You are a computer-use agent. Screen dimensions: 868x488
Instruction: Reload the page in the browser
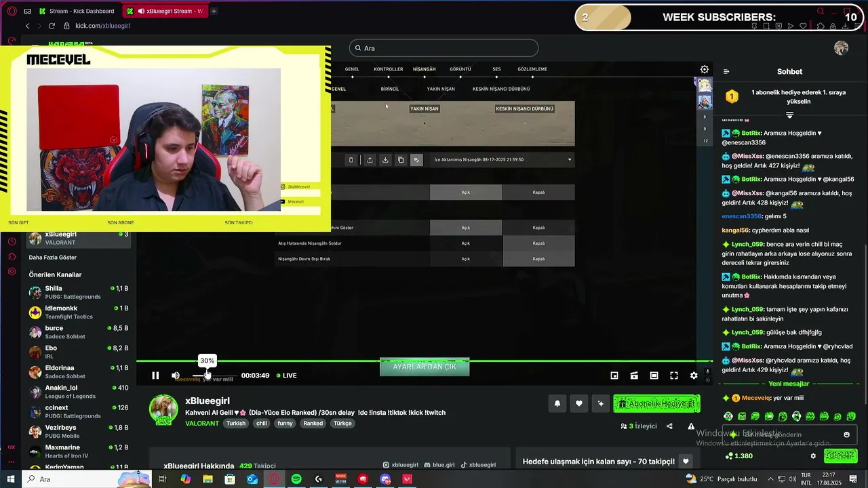tap(52, 26)
